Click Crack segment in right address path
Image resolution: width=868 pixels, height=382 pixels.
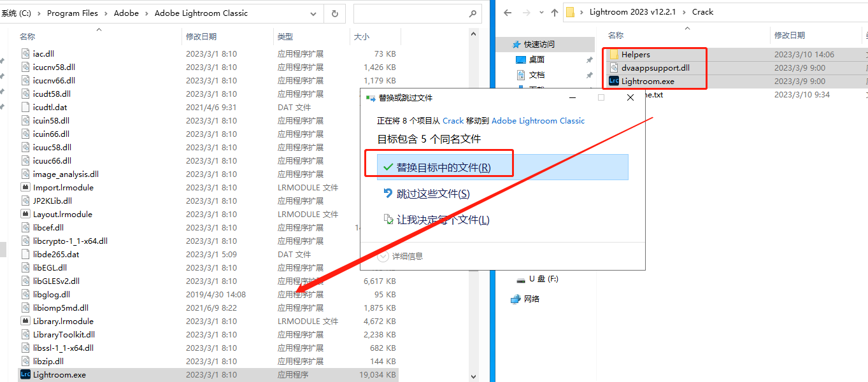point(703,12)
